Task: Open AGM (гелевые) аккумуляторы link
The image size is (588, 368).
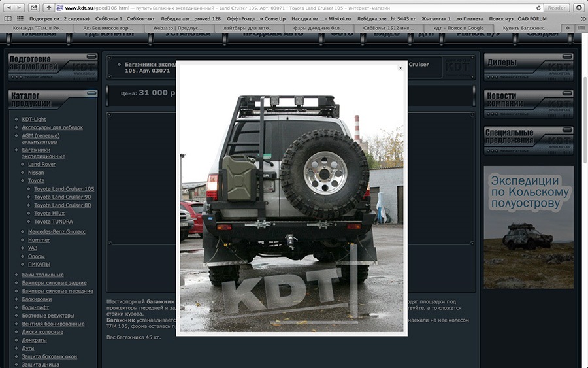Action: pos(41,139)
